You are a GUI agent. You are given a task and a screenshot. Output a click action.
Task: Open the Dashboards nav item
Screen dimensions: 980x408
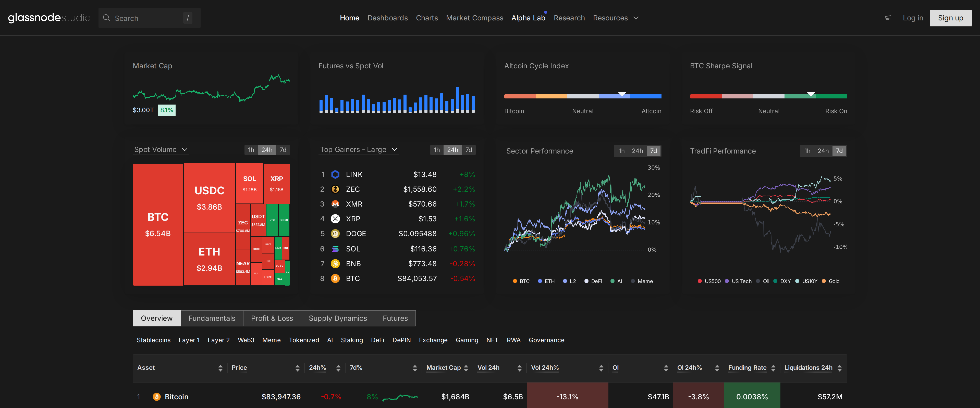(387, 18)
